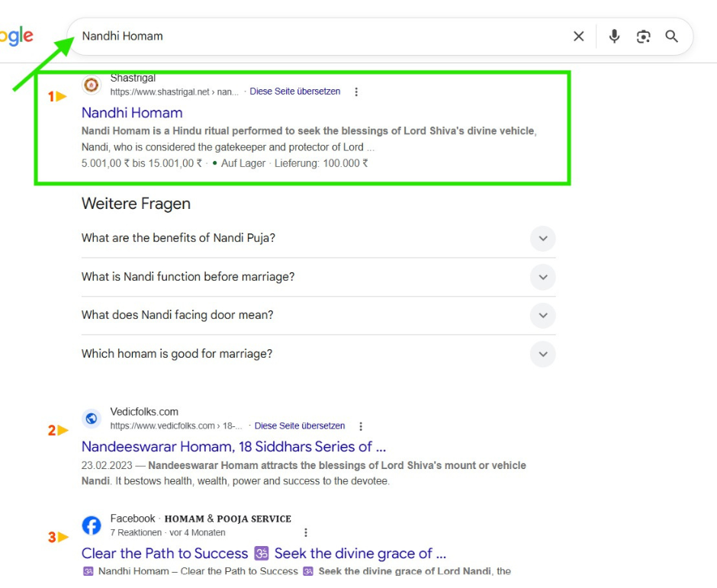Click the 'Facebook · HOMAM & POOJA SERVICE' source line

click(201, 519)
